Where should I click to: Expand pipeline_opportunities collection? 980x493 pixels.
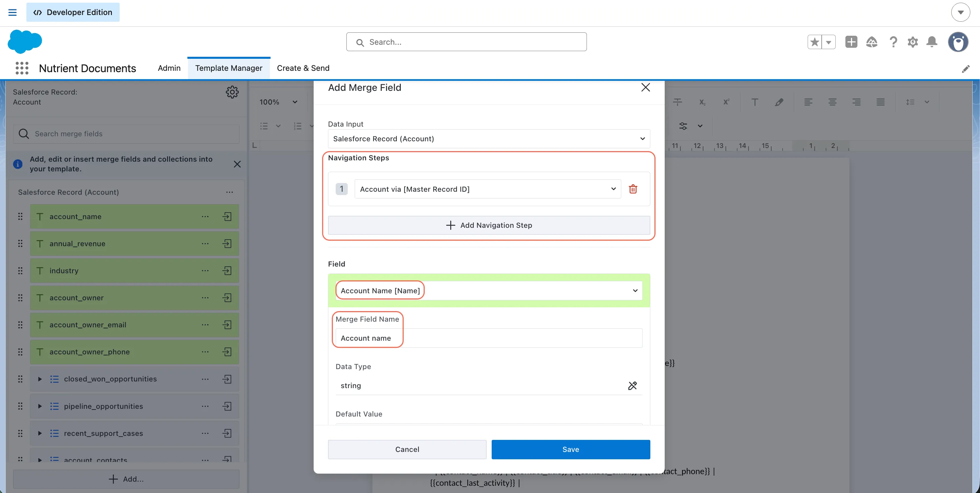click(x=39, y=406)
